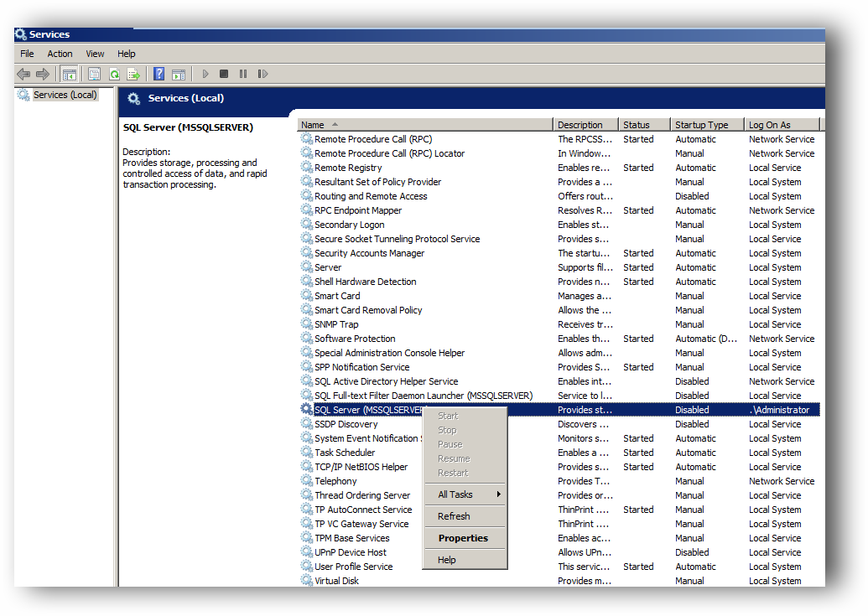Sort services by the Name column header
The width and height of the screenshot is (868, 616).
[424, 125]
